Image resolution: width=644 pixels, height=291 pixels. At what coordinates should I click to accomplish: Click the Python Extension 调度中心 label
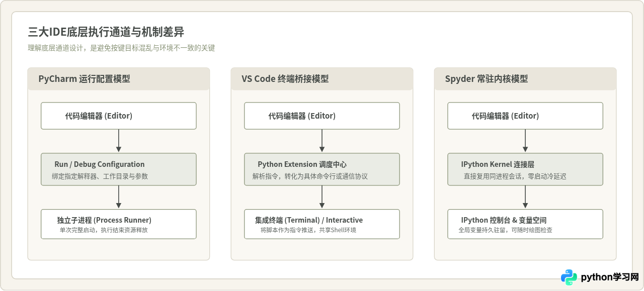click(x=302, y=164)
